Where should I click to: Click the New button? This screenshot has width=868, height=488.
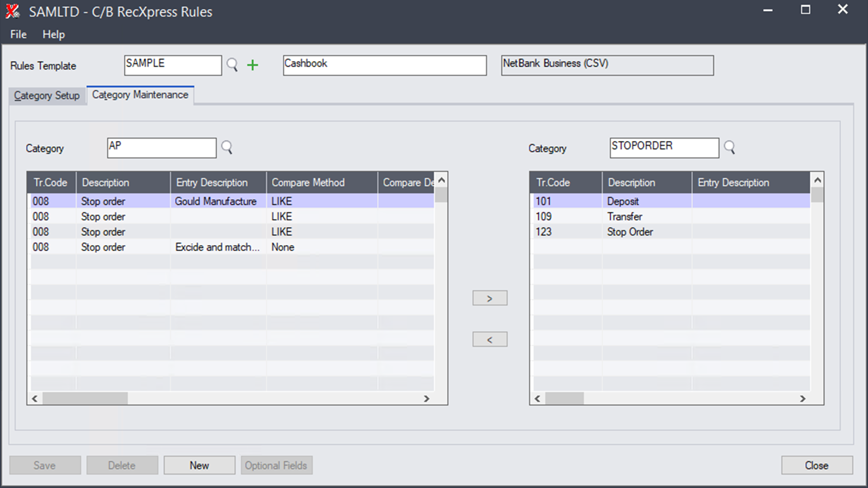pos(199,465)
